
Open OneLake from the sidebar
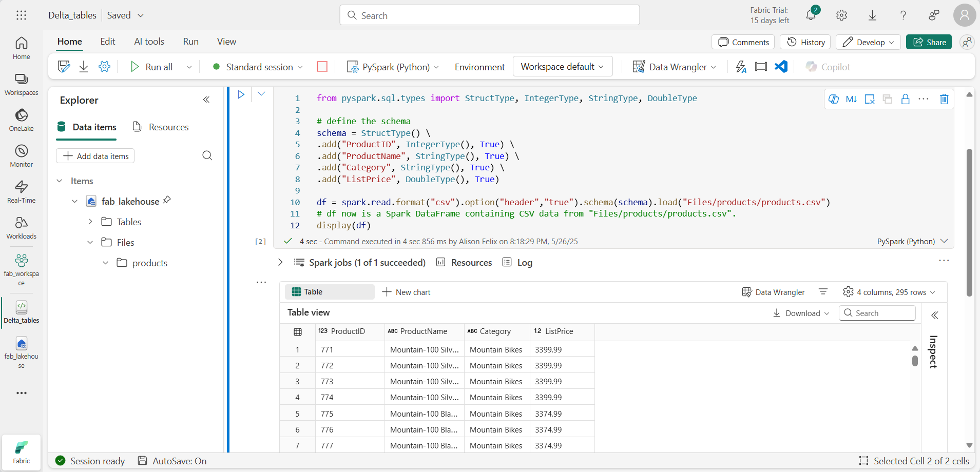coord(21,120)
